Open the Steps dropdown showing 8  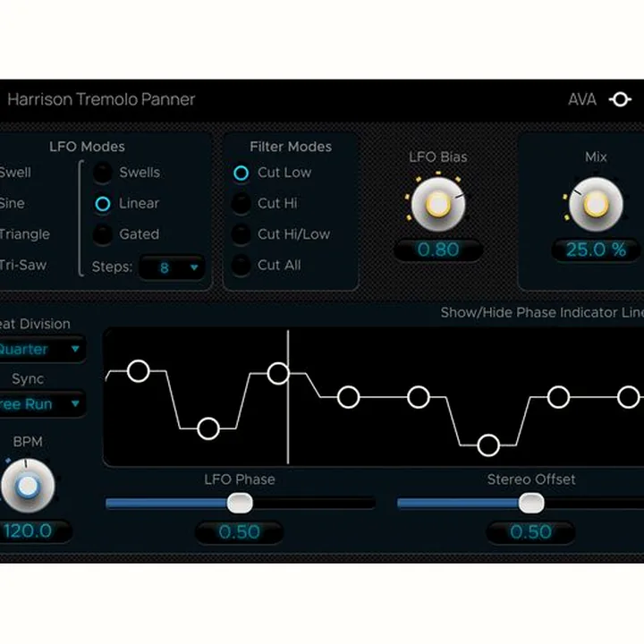click(172, 267)
